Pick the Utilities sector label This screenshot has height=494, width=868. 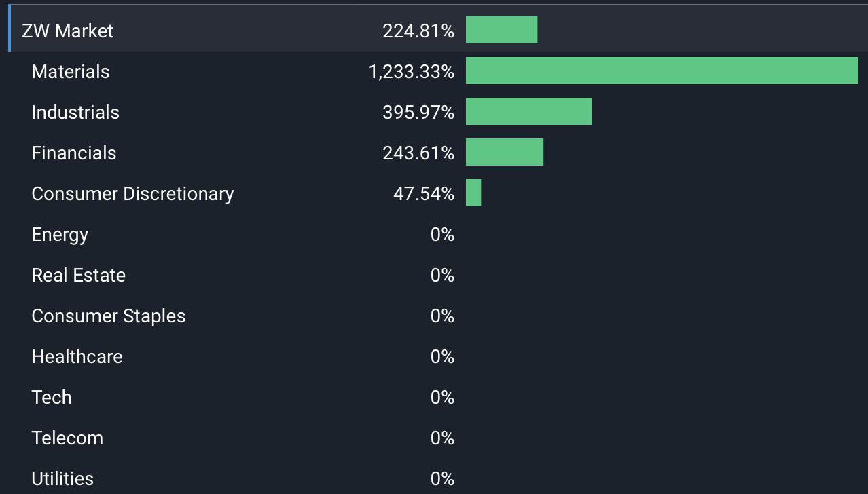pos(62,478)
